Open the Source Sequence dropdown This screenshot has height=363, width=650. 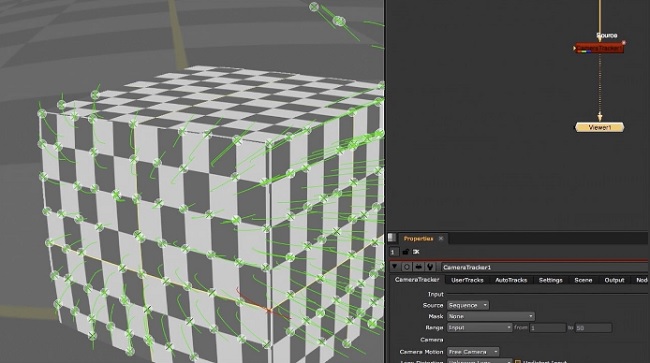[468, 305]
